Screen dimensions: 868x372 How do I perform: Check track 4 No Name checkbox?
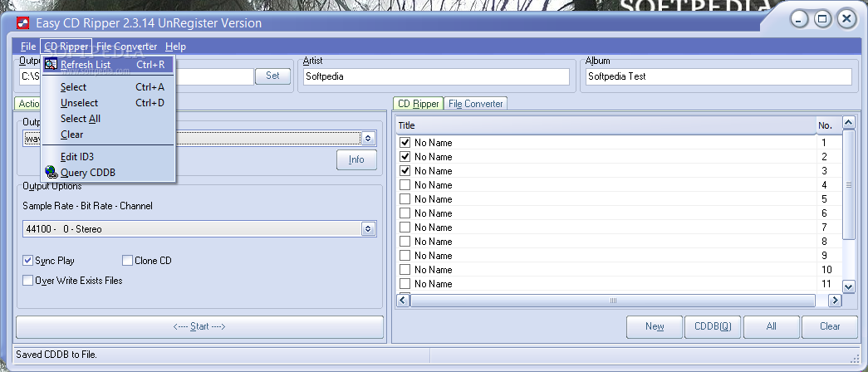click(x=405, y=185)
